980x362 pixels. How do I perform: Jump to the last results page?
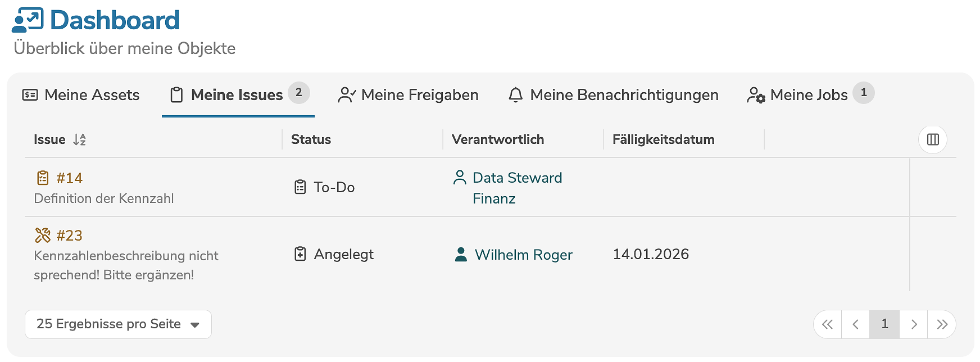click(x=942, y=324)
